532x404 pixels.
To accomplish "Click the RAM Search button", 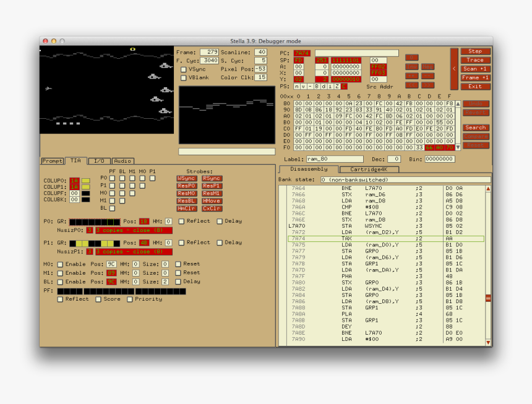I will coord(476,127).
